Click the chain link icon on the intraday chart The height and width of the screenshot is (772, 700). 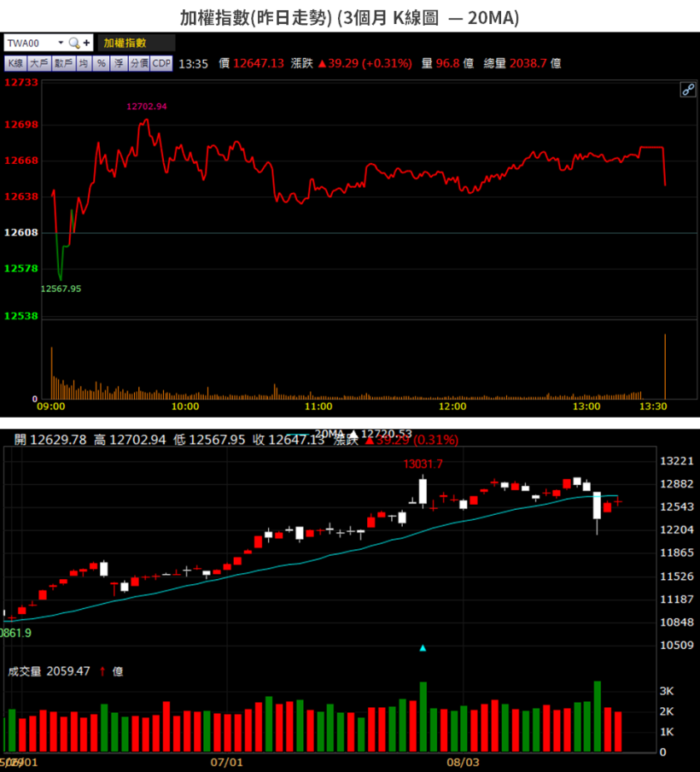(688, 90)
